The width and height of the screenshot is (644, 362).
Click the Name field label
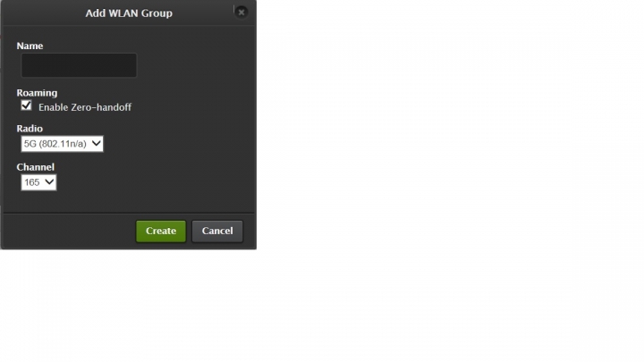click(30, 46)
